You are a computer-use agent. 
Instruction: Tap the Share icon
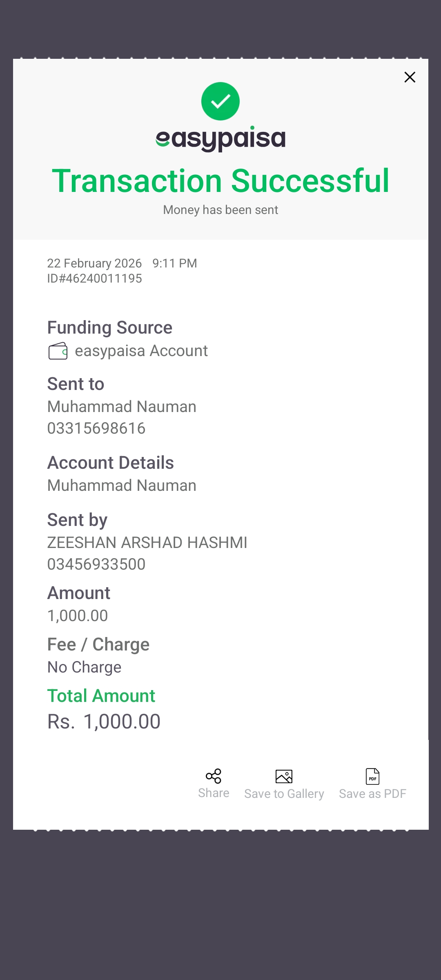click(214, 776)
